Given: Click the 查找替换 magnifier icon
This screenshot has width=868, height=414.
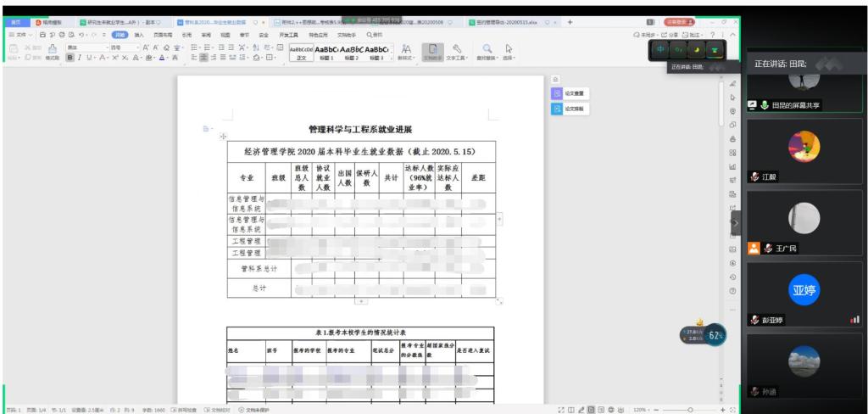Looking at the screenshot, I should [487, 51].
